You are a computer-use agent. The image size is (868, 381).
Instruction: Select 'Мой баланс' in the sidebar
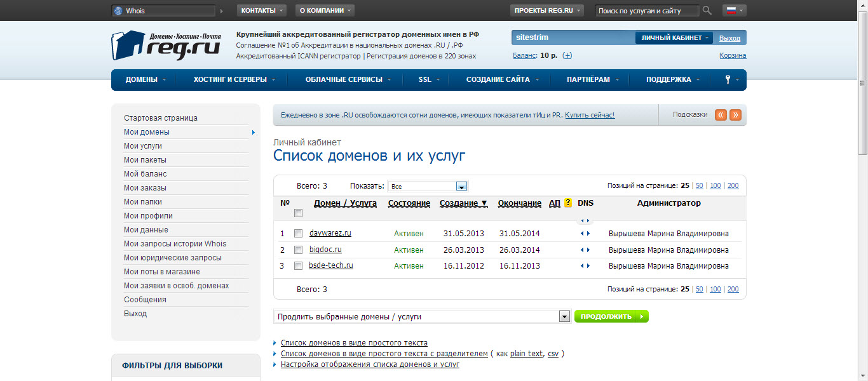click(145, 174)
